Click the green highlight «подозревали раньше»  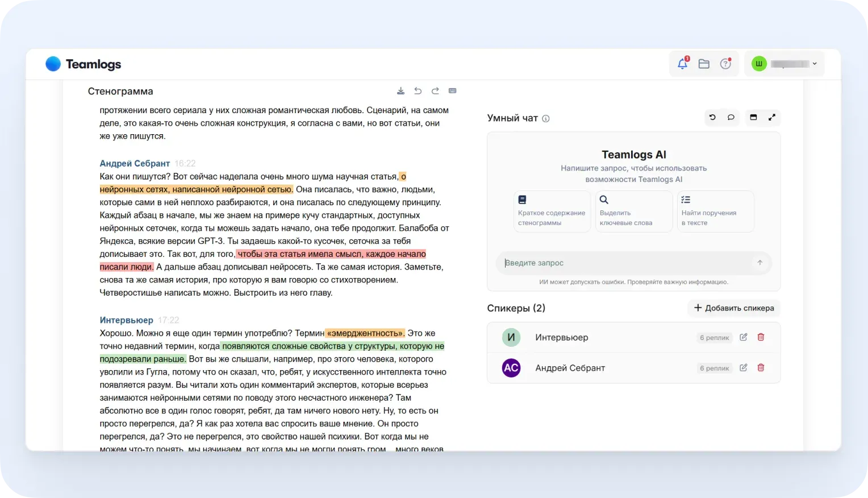click(143, 359)
